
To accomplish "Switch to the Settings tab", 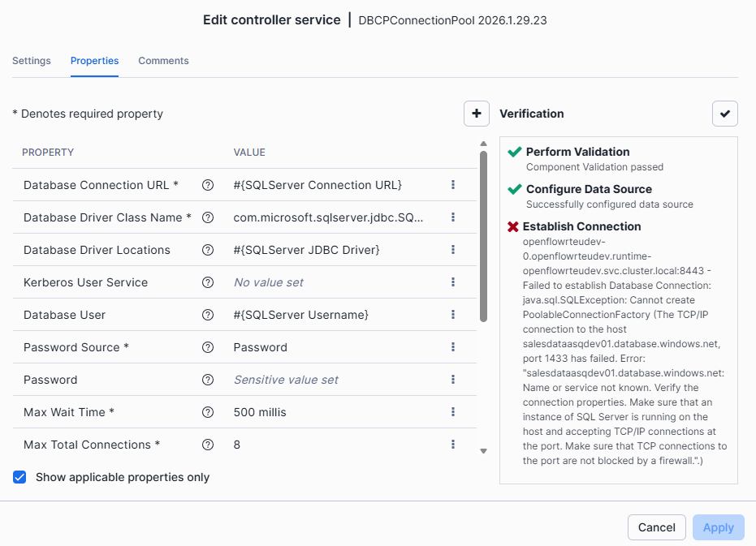I will 32,61.
